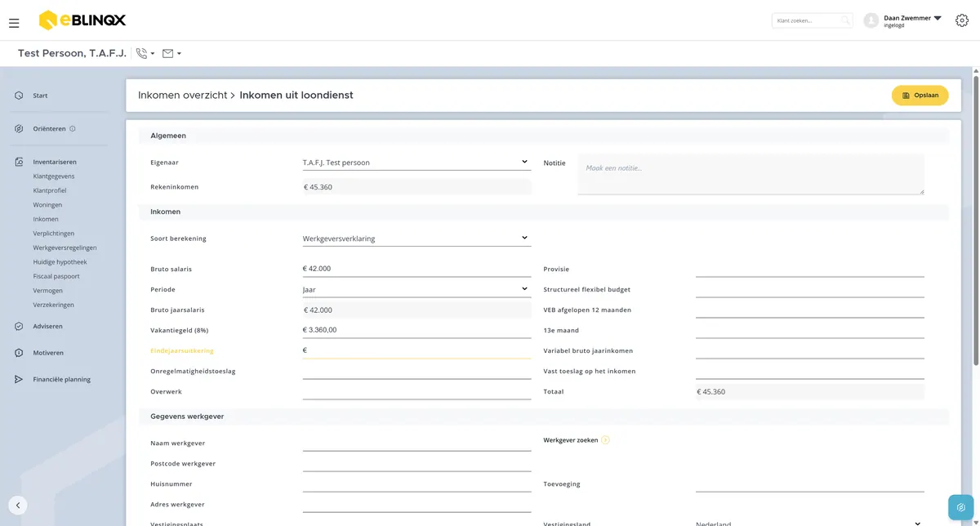Click the Motiveren sidebar icon
Viewport: 980px width, 526px height.
tap(19, 353)
